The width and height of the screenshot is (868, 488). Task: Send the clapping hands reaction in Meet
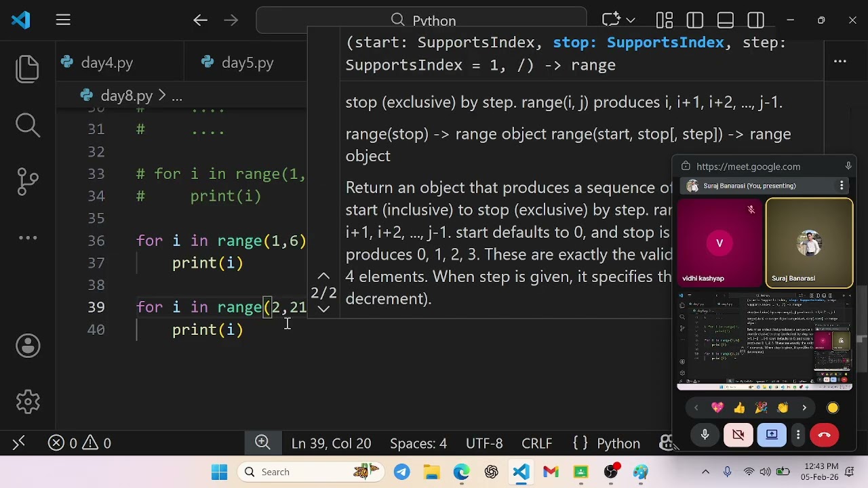pyautogui.click(x=783, y=407)
